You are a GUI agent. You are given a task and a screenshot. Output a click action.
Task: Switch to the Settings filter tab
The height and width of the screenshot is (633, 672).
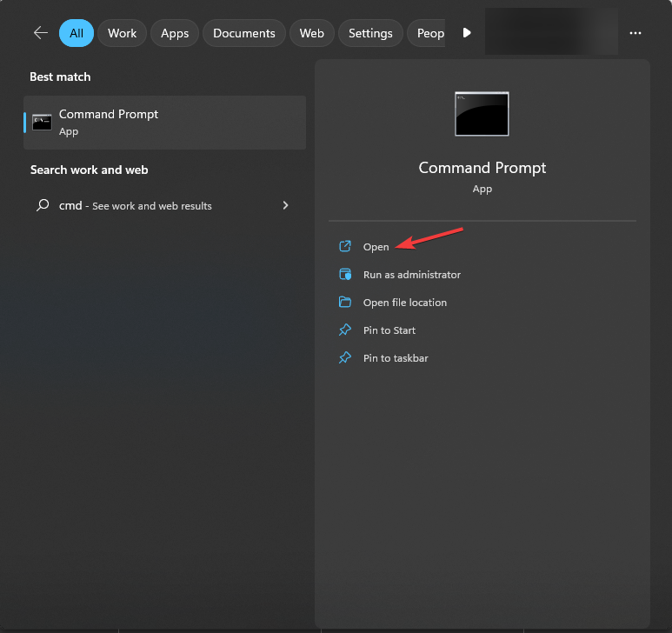pos(370,33)
